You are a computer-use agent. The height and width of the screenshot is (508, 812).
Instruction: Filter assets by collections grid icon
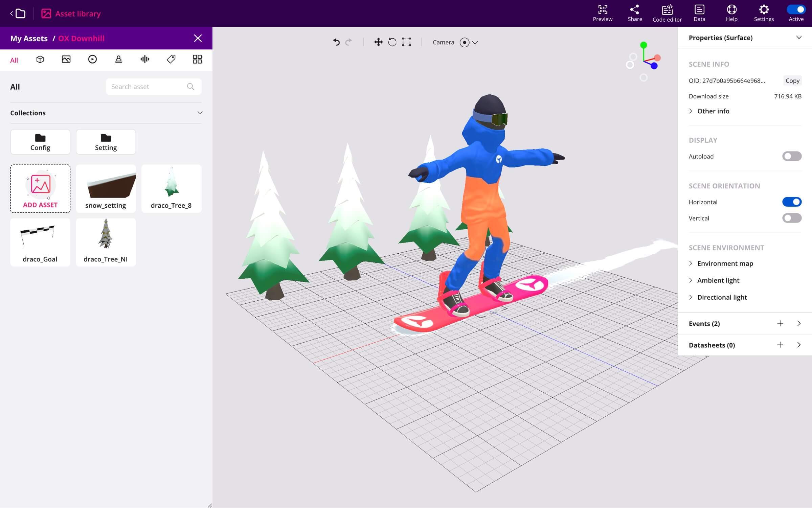[197, 60]
